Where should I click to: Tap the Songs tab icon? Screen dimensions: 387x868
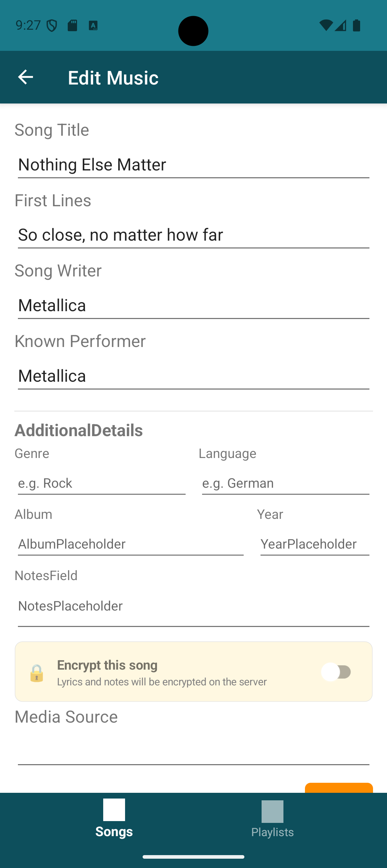pos(114,810)
